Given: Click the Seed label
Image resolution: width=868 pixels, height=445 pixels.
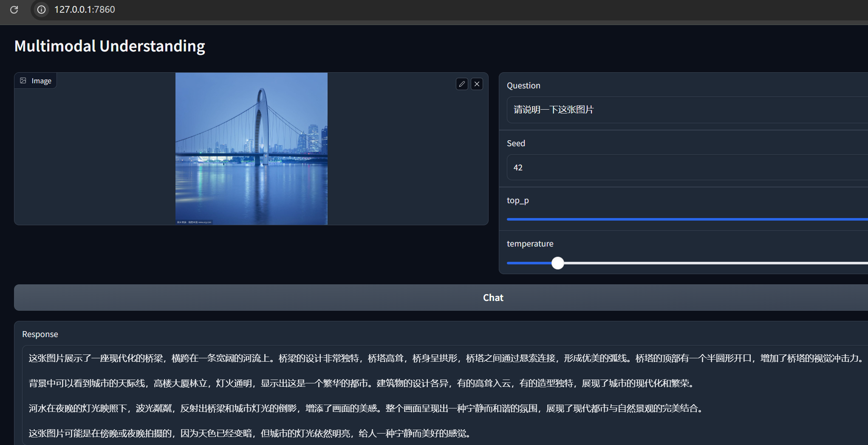Looking at the screenshot, I should (x=516, y=143).
